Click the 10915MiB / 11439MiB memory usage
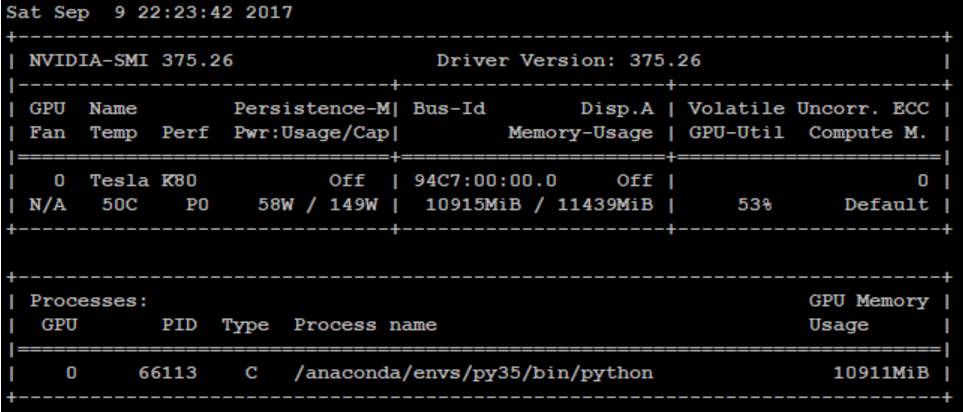The height and width of the screenshot is (412, 963). (532, 205)
